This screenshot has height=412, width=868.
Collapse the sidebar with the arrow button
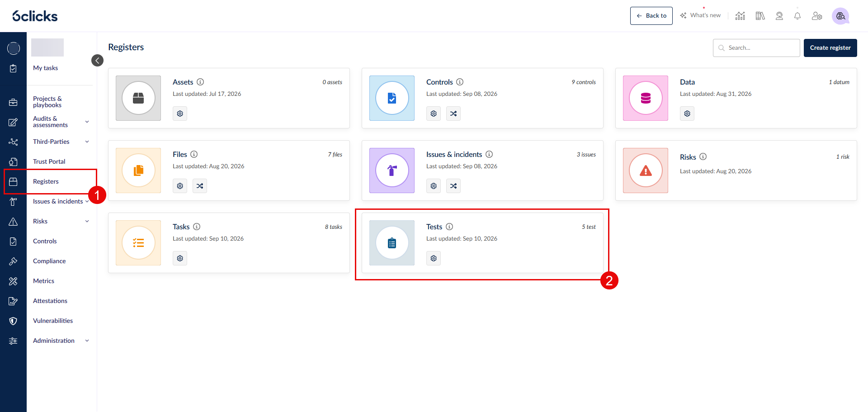[x=97, y=60]
